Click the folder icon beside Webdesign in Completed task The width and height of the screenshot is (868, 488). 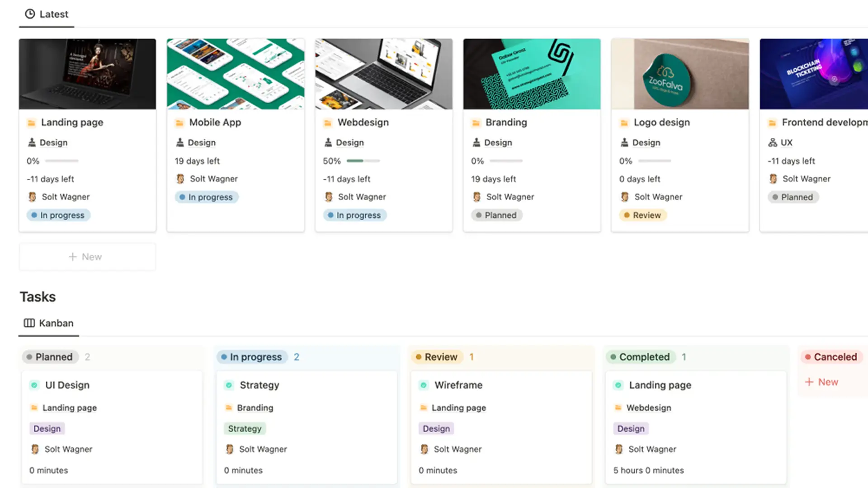618,408
